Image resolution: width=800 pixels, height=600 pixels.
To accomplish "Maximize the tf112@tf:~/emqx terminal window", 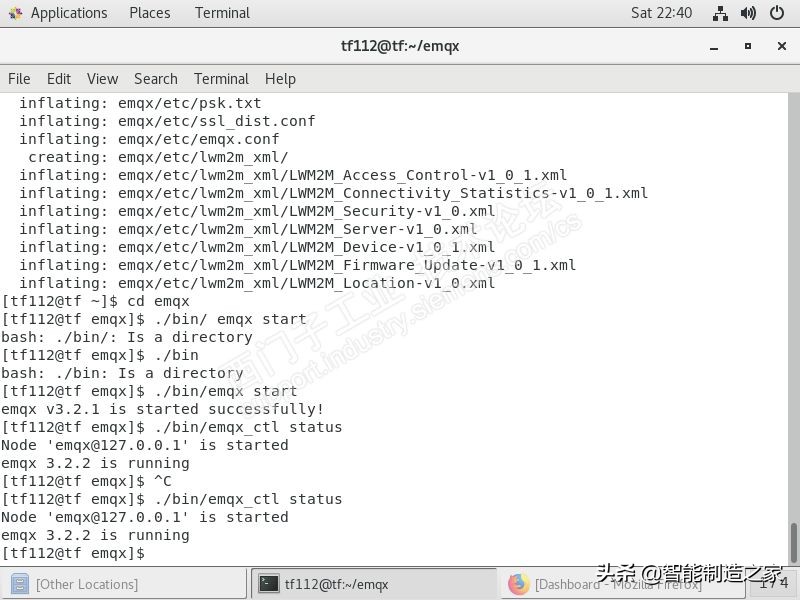I will (x=747, y=46).
